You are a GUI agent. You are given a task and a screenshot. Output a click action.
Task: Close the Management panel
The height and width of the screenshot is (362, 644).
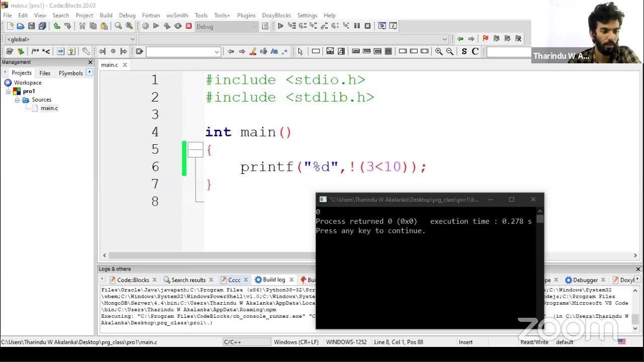click(x=91, y=62)
